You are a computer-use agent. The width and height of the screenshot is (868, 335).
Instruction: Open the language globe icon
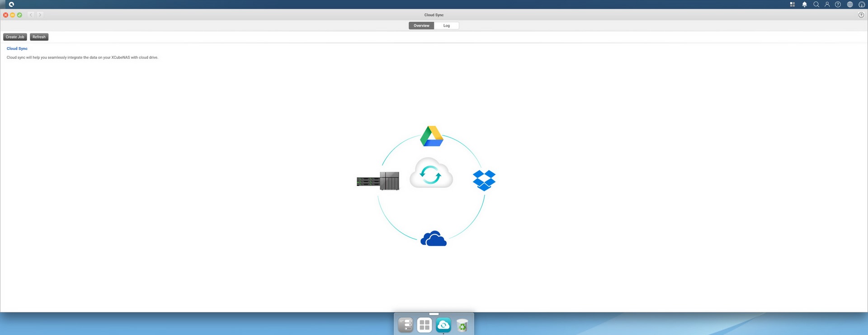click(x=850, y=4)
